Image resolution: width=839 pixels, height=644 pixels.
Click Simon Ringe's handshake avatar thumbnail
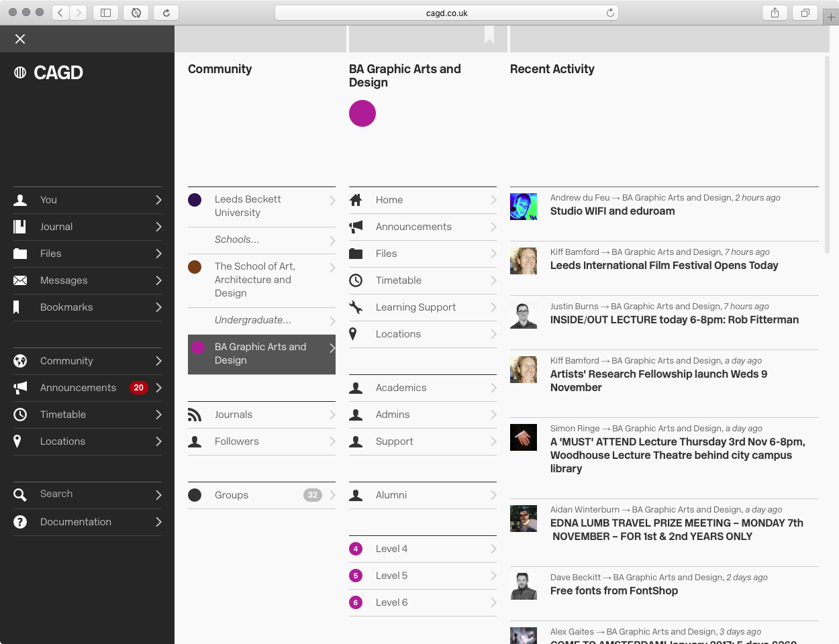point(524,437)
